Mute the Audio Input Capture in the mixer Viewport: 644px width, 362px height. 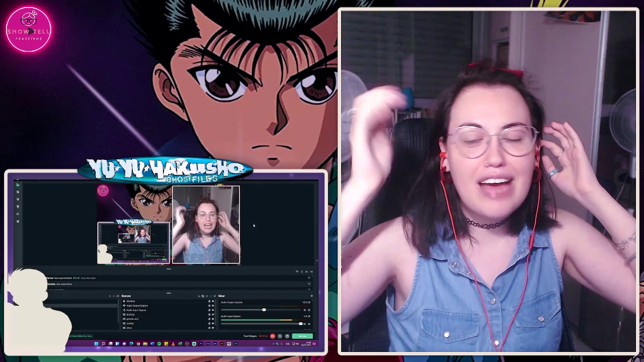304,324
